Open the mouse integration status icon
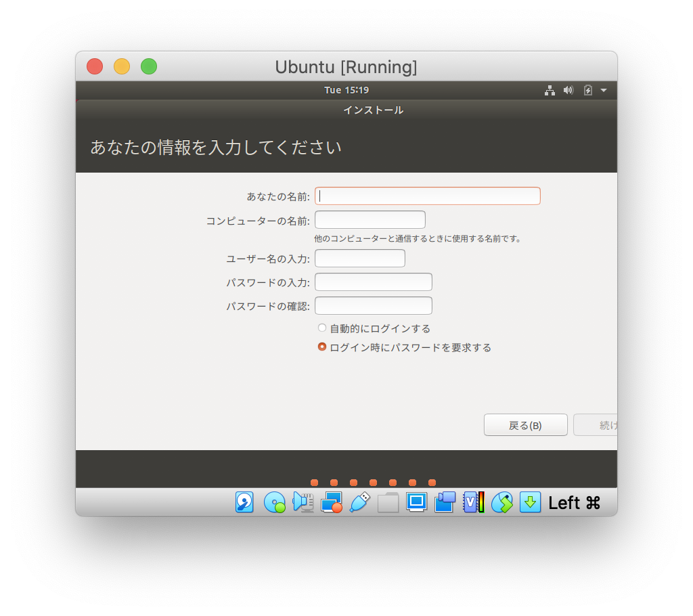 click(x=502, y=502)
